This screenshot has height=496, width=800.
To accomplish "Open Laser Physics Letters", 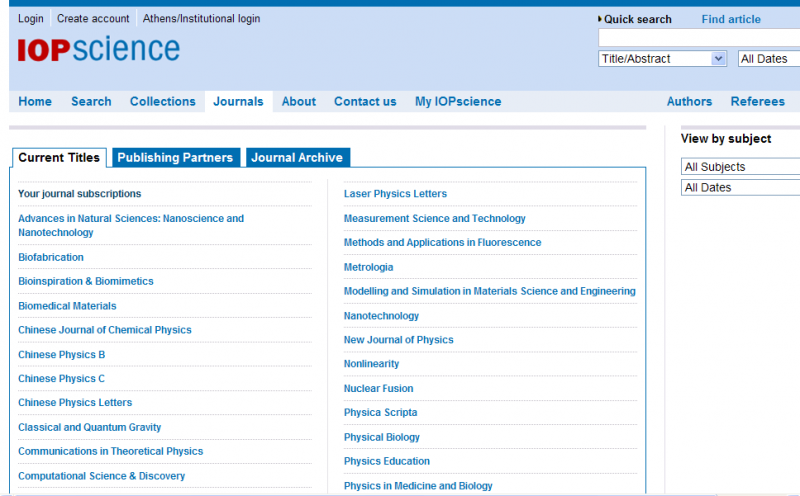I will (395, 194).
